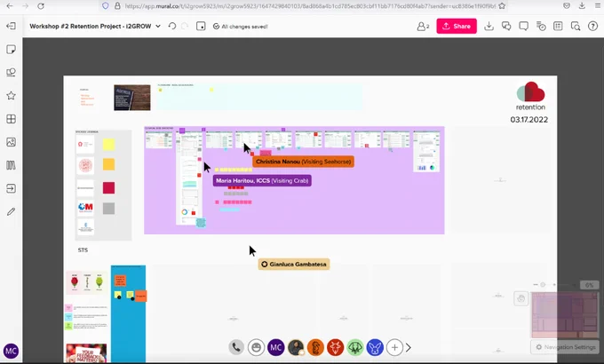Toggle the hand move mode icon
The height and width of the screenshot is (364, 604).
[521, 298]
